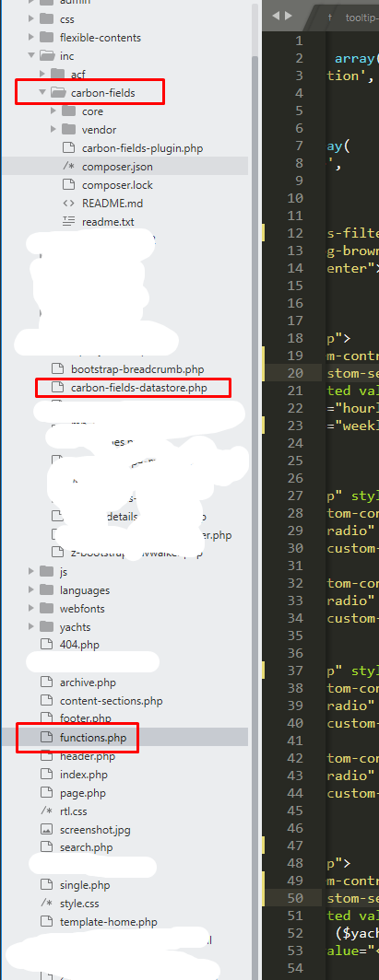Expand the webfonts folder arrow

click(x=31, y=608)
